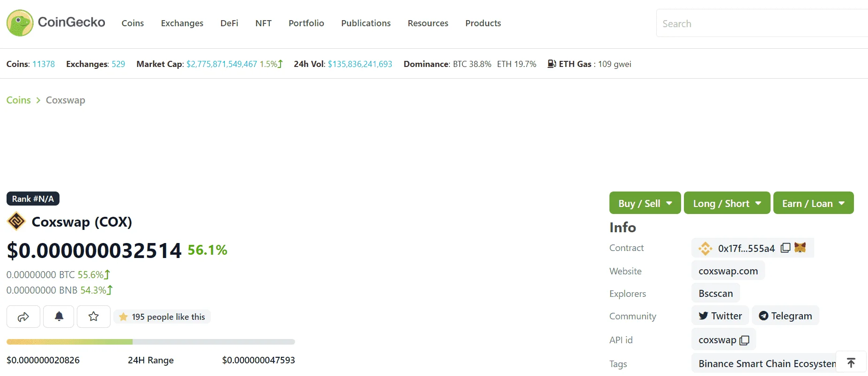Go to Coins breadcrumb link

pos(19,100)
